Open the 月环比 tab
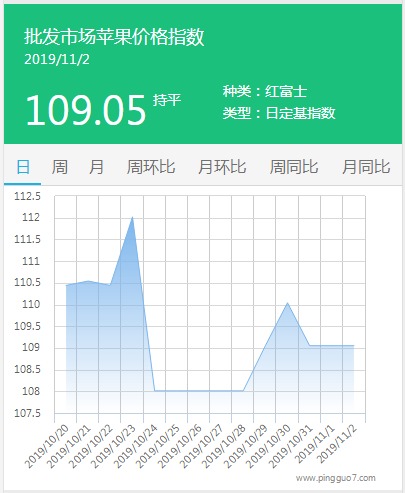Image resolution: width=405 pixels, height=493 pixels. click(222, 167)
